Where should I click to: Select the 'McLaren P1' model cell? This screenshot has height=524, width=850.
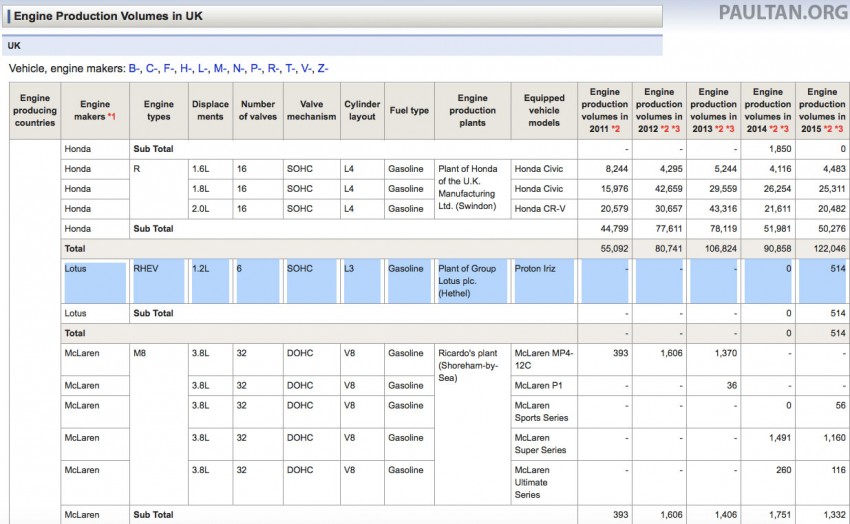coord(544,386)
